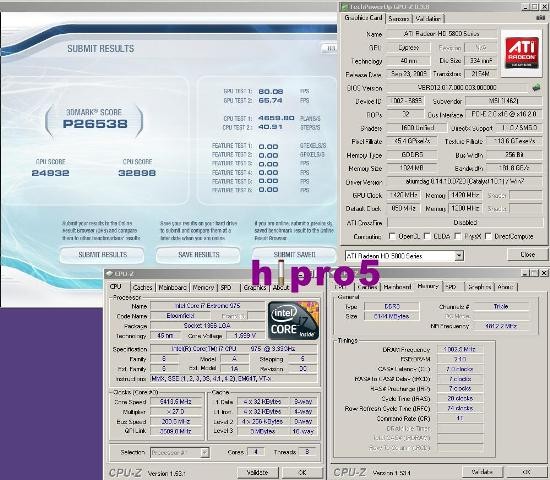The image size is (550, 480).
Task: Open the Memory tab in left CPU-Z
Action: pos(203,287)
